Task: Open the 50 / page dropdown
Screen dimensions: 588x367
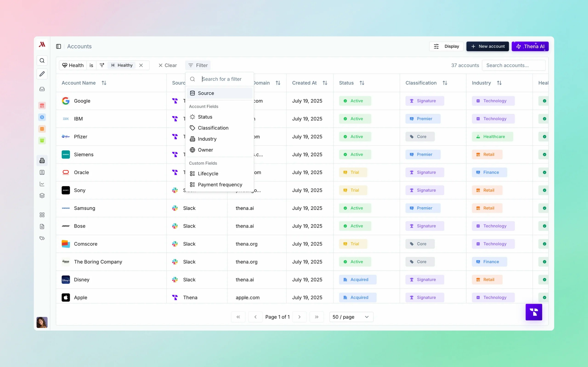Action: click(x=351, y=317)
